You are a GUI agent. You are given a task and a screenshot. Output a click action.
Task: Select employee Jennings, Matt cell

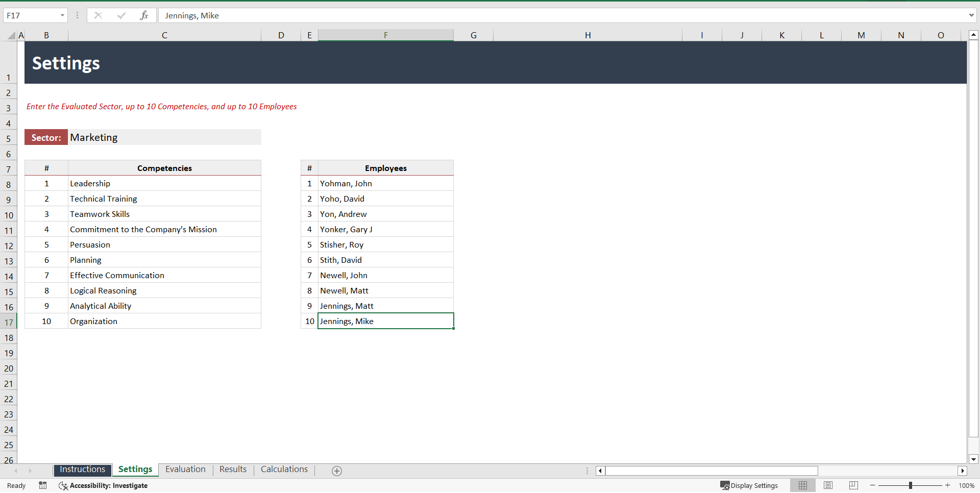(x=385, y=306)
